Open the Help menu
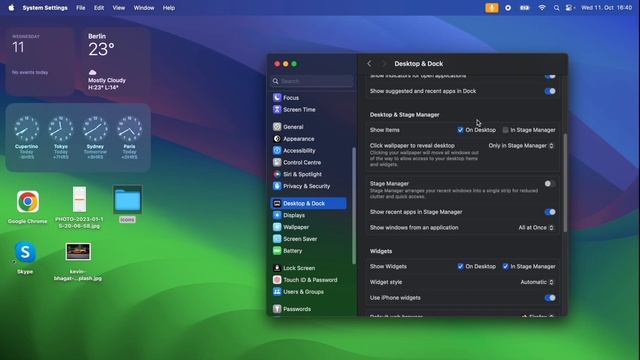Image resolution: width=640 pixels, height=360 pixels. [169, 8]
